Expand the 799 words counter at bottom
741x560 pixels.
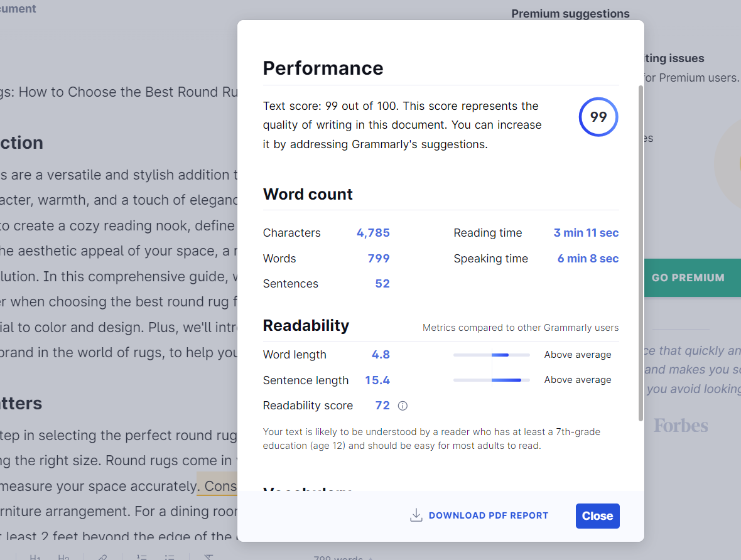[x=342, y=557]
